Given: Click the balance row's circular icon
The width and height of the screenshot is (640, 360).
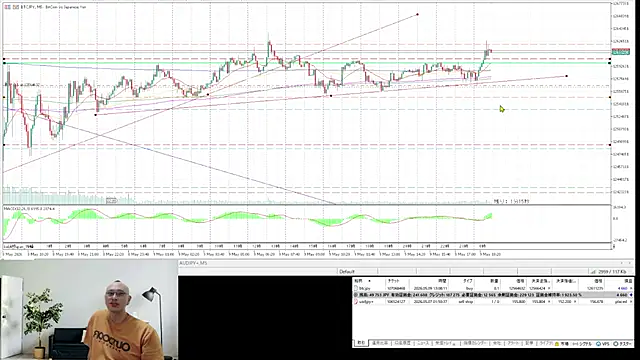Looking at the screenshot, I should [356, 294].
